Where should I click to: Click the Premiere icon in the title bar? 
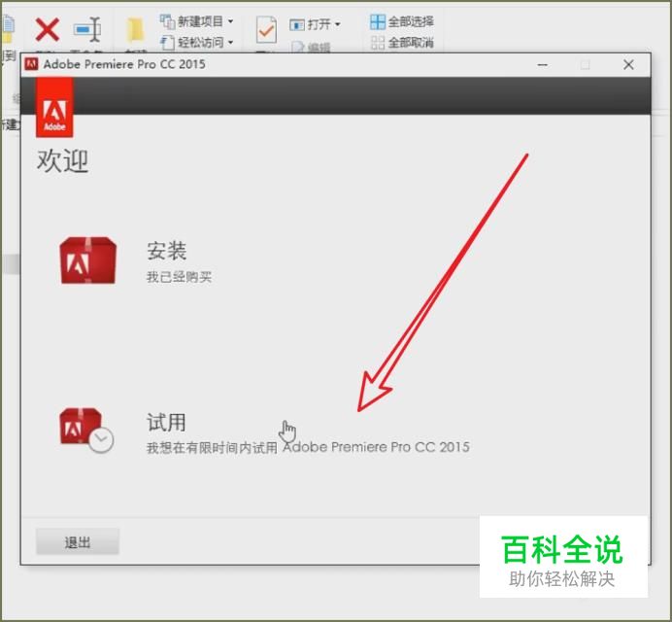click(x=31, y=64)
